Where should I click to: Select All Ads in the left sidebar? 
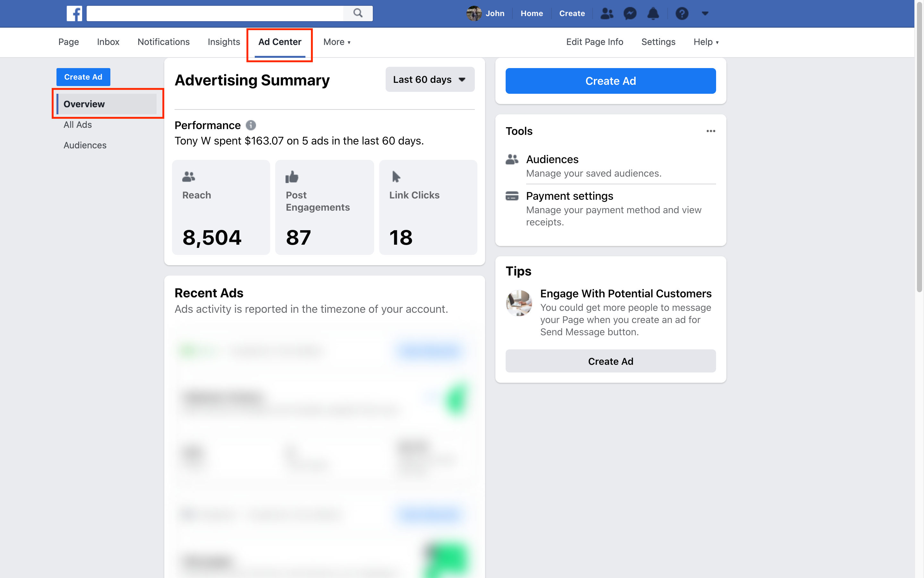pyautogui.click(x=78, y=125)
